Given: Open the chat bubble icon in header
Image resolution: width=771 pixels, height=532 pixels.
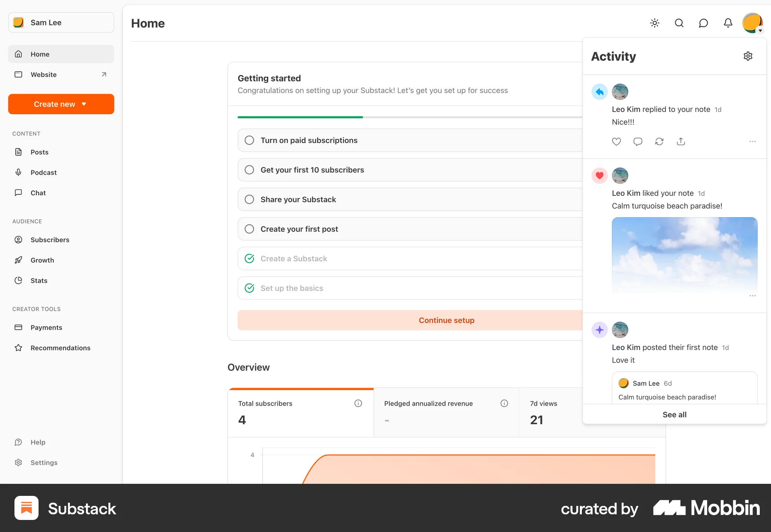Looking at the screenshot, I should click(x=704, y=23).
